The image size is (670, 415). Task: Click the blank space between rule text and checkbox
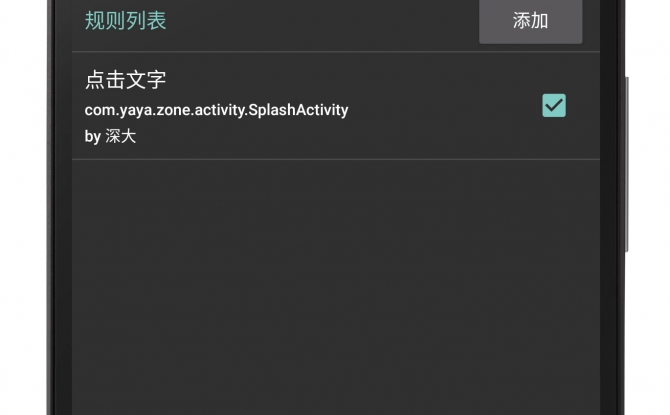444,106
